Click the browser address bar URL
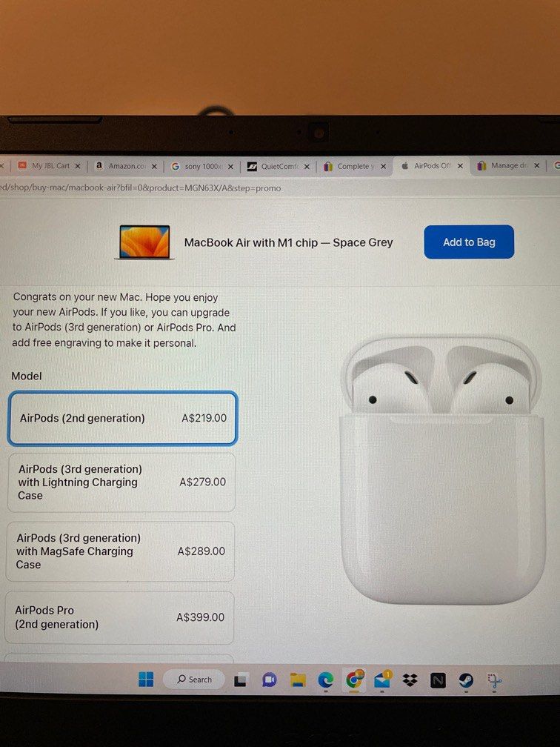 pos(141,188)
